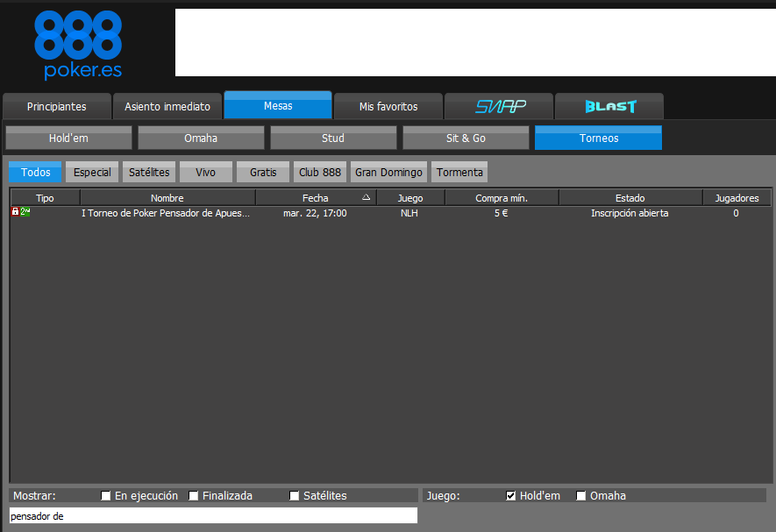The image size is (776, 532).
Task: Open the SNAP poker tab
Action: pos(499,106)
